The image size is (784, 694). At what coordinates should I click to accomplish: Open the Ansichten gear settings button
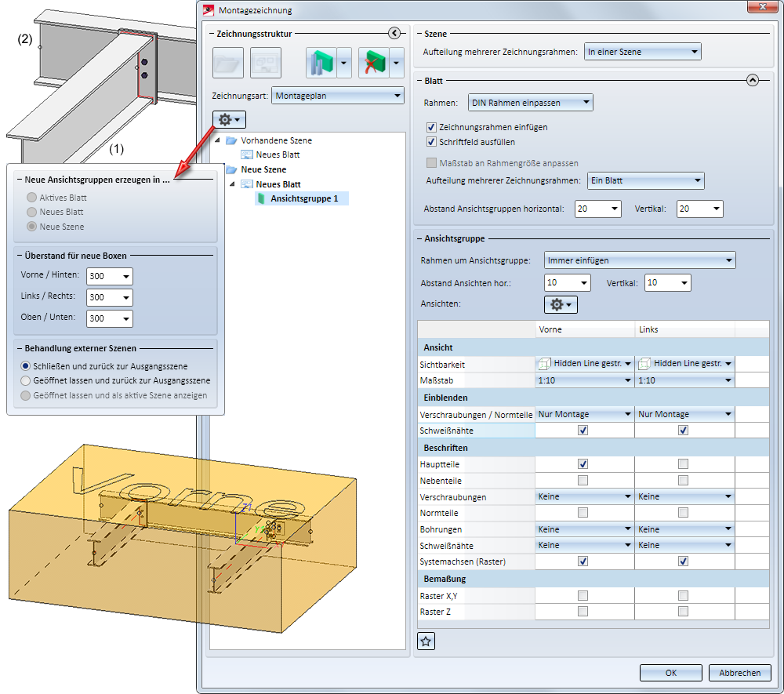click(x=561, y=304)
